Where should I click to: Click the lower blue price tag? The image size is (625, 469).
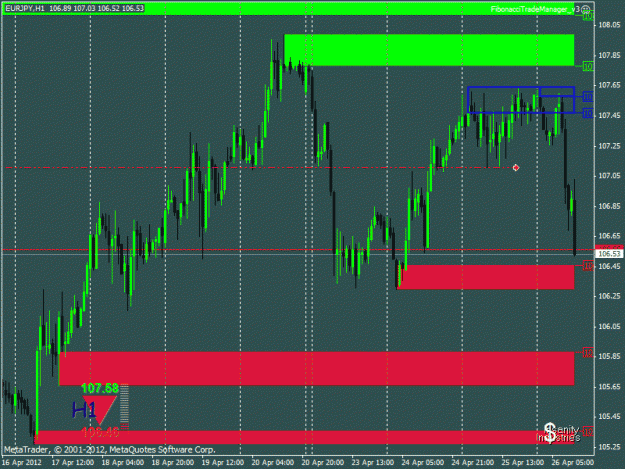tap(588, 114)
